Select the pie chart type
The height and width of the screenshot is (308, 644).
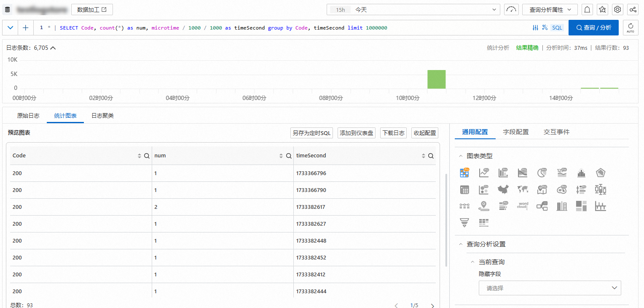tap(542, 173)
